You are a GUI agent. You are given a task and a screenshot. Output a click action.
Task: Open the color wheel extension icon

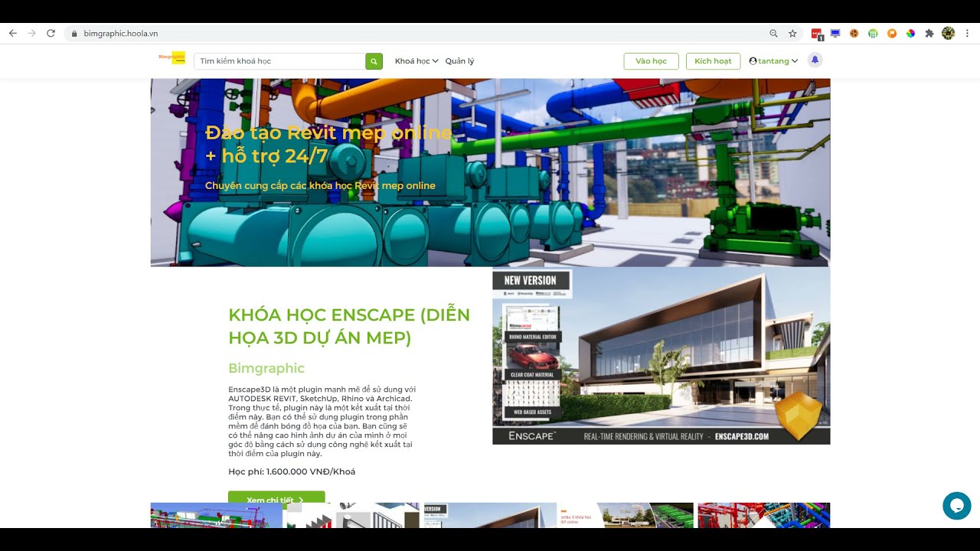(x=910, y=34)
